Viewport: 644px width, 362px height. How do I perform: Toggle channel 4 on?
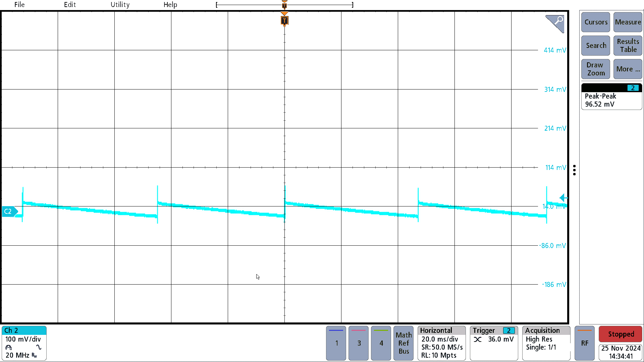tap(381, 343)
